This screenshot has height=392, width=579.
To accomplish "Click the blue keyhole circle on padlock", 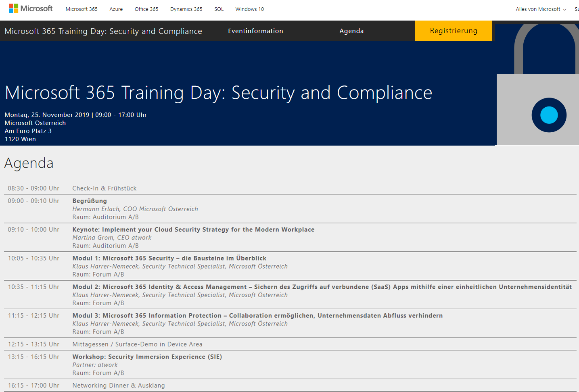I will click(549, 115).
